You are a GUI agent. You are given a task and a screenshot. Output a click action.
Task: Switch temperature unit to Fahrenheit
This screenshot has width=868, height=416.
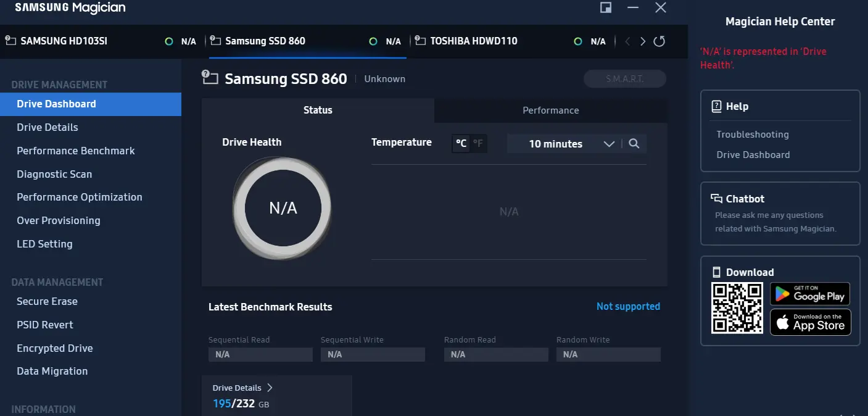pos(478,144)
